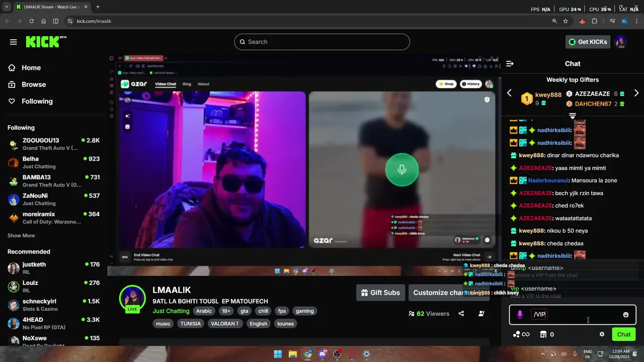Open the browser zoom magnifier
Viewport: 644px width, 362px height.
pyautogui.click(x=554, y=21)
